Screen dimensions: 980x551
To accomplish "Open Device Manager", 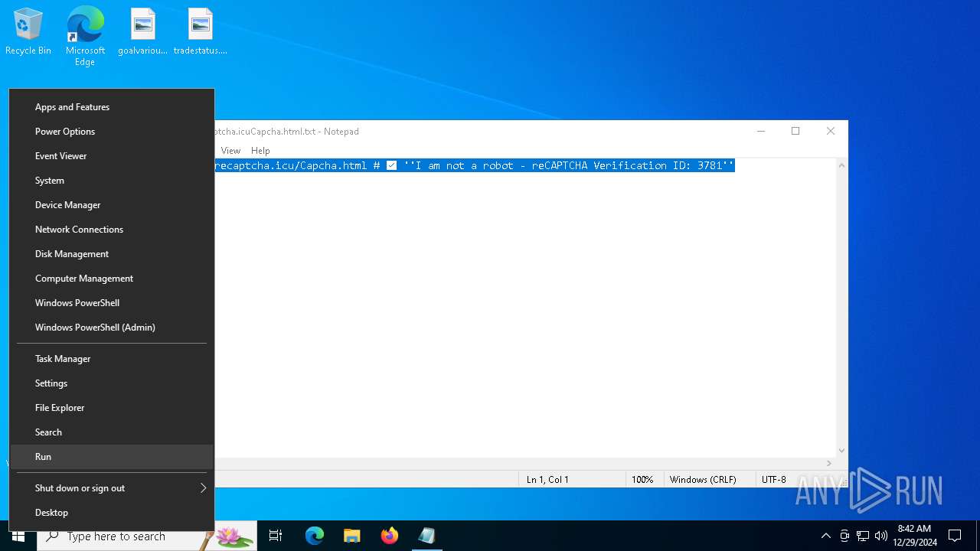I will pos(112,205).
